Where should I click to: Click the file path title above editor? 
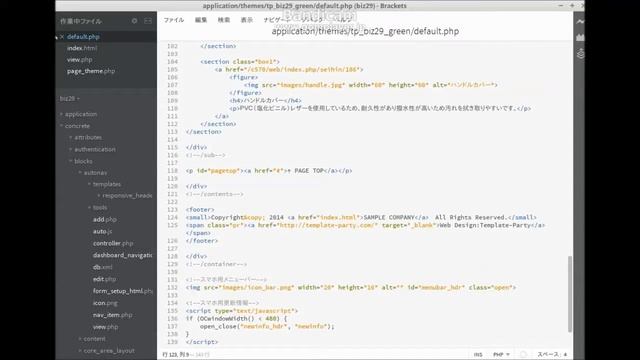[x=365, y=31]
